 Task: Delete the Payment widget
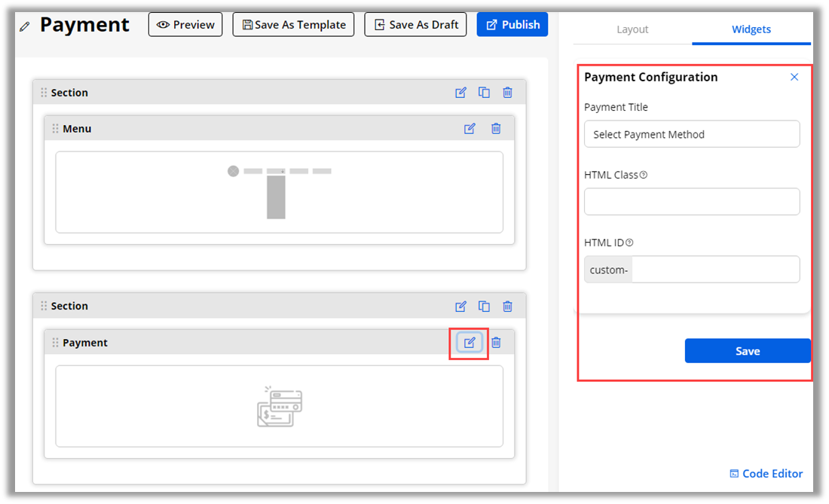pyautogui.click(x=496, y=343)
